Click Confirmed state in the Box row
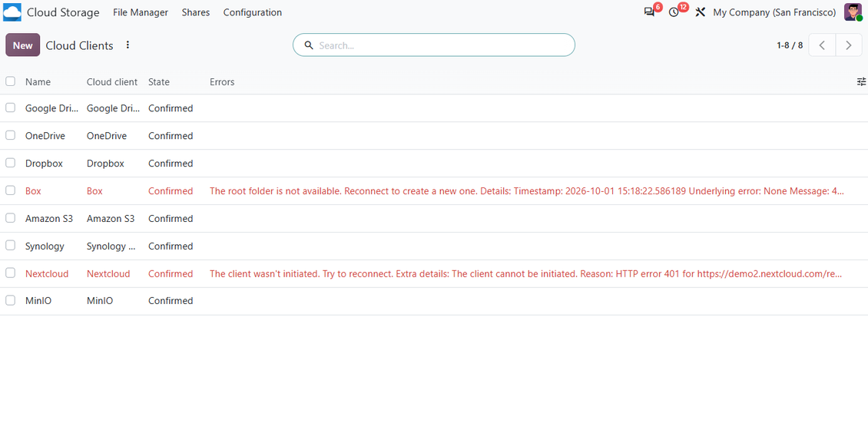Viewport: 868px width, 430px height. 171,191
